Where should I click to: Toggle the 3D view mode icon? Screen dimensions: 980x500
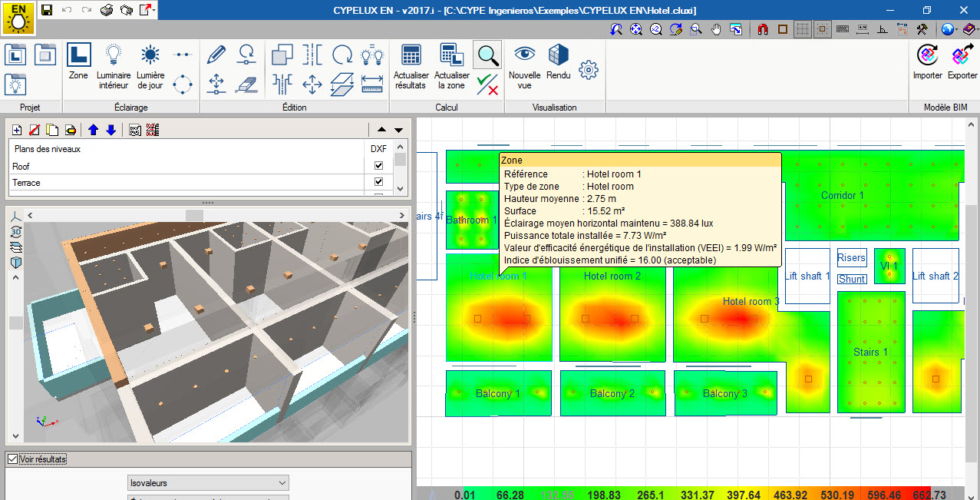coord(16,233)
